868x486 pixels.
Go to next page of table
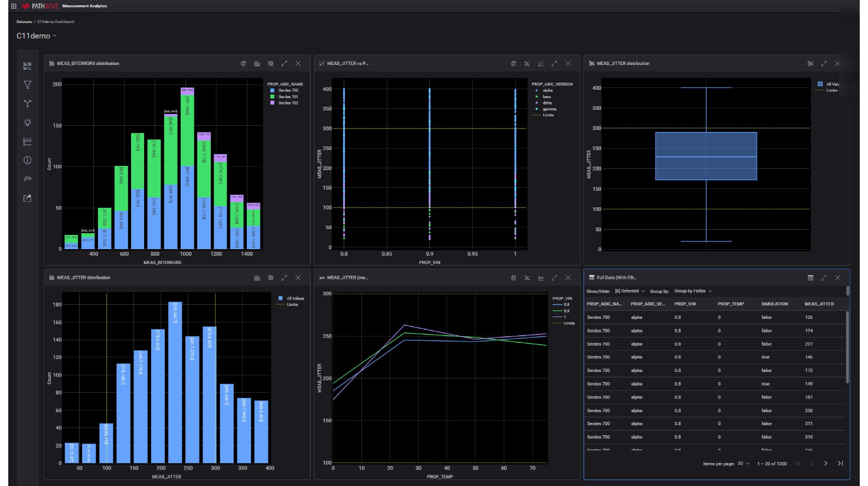click(825, 464)
